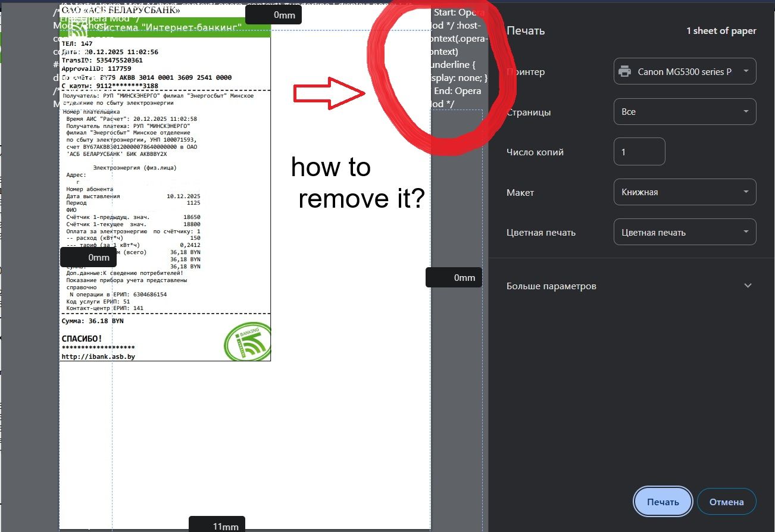This screenshot has height=532, width=775.
Task: Click the red arrow annotation in preview
Action: 329,93
